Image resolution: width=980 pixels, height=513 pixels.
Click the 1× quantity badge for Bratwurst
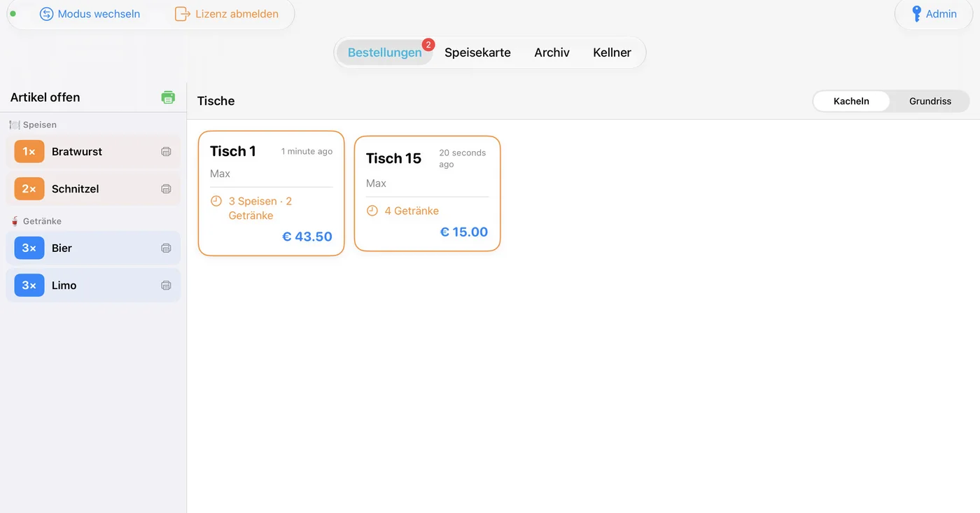point(29,152)
